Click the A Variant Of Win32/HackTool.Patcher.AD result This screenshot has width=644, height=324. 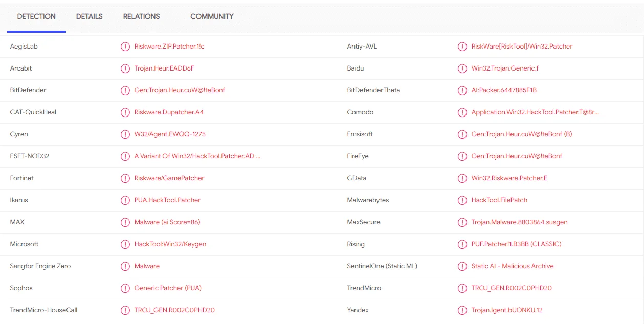click(x=197, y=156)
